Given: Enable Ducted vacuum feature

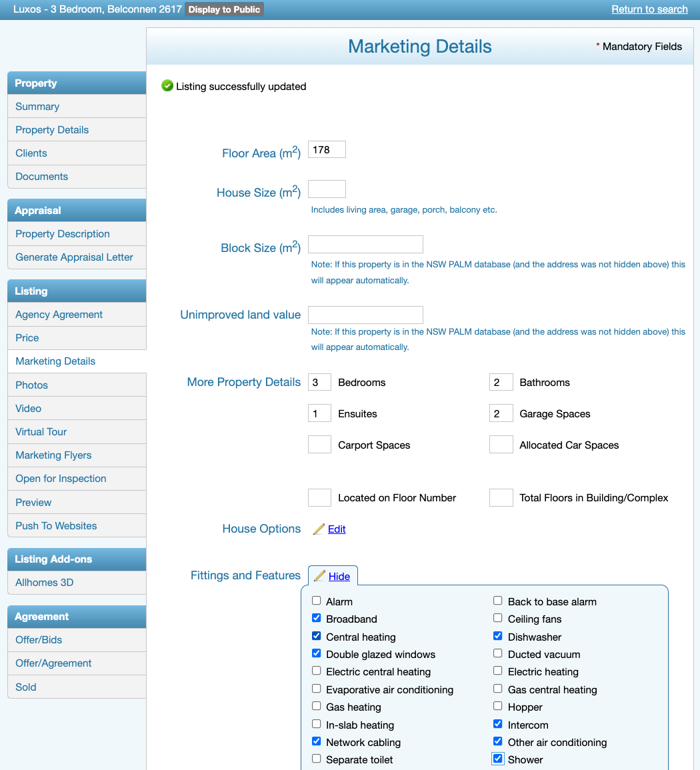Looking at the screenshot, I should click(x=497, y=653).
